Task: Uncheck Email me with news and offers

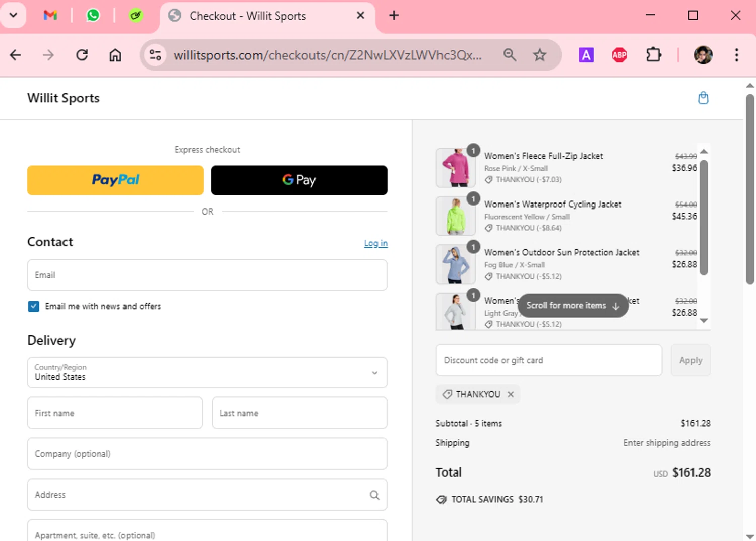Action: [x=34, y=306]
